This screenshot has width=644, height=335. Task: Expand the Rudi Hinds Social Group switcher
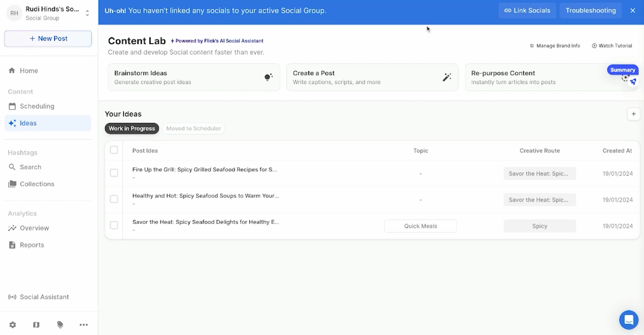[x=87, y=13]
